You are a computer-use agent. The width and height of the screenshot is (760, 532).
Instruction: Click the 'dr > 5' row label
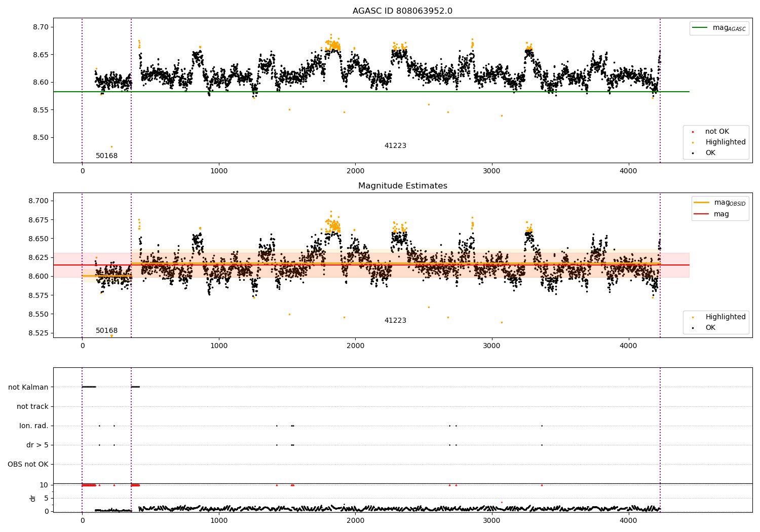37,445
